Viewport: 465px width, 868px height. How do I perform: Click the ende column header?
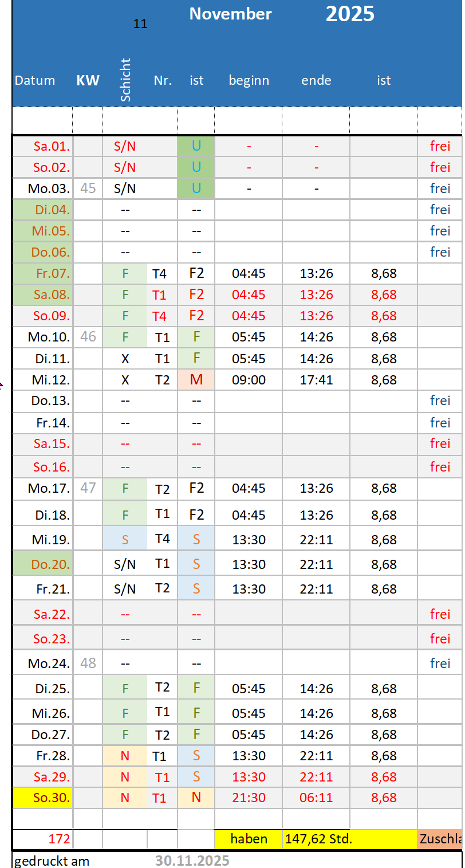(x=316, y=81)
